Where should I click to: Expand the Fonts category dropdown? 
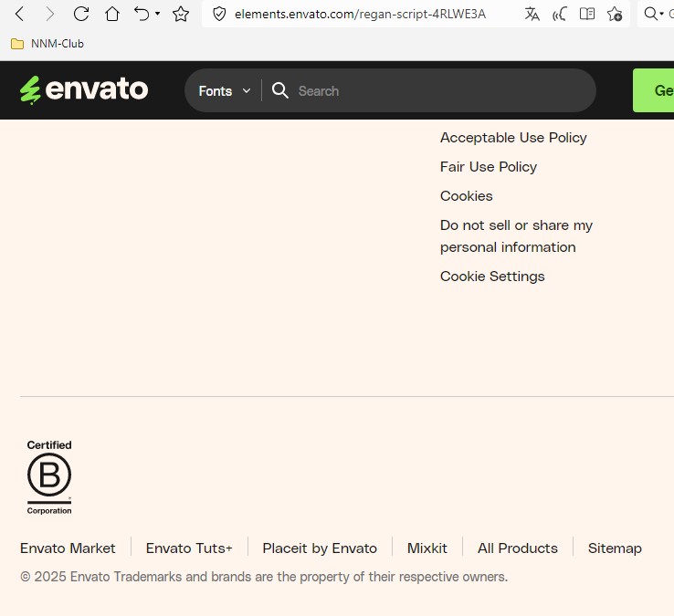pyautogui.click(x=224, y=91)
